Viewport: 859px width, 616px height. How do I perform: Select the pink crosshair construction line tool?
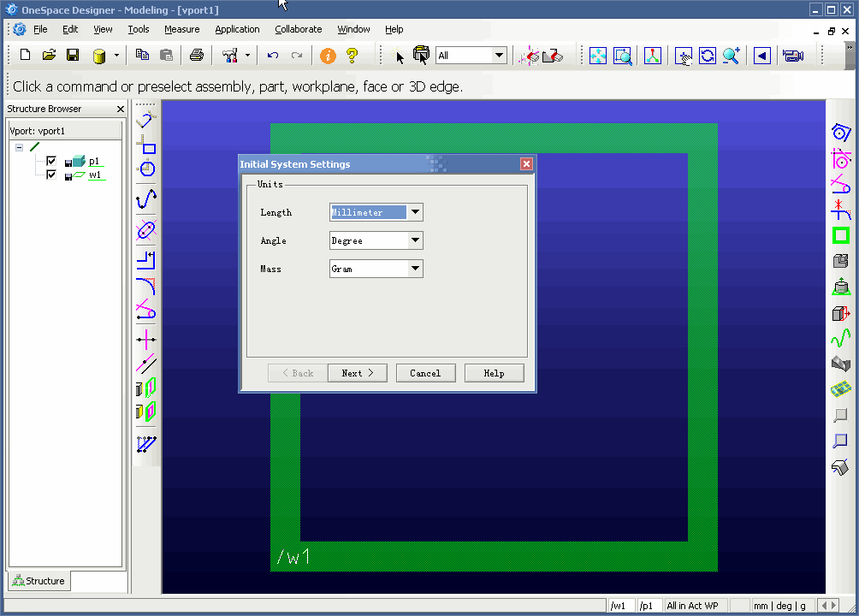click(x=146, y=340)
